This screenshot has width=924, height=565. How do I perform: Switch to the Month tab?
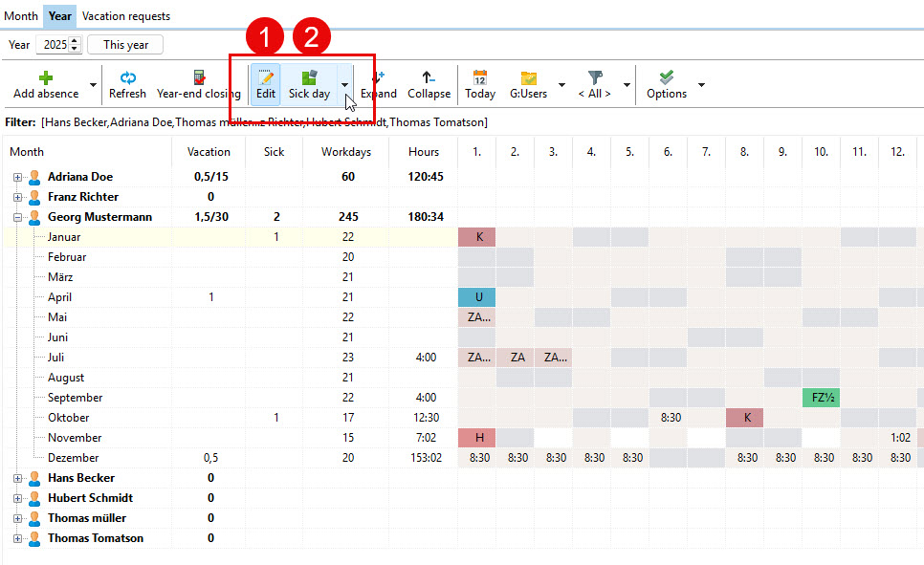click(x=21, y=16)
